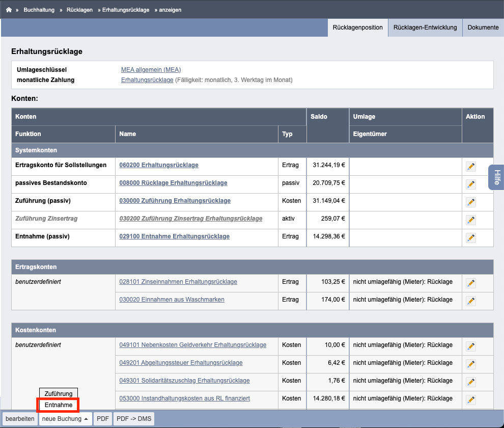This screenshot has width=504, height=428.
Task: Click edit pencil for 028101 Zinseinnahmen
Action: (x=471, y=283)
